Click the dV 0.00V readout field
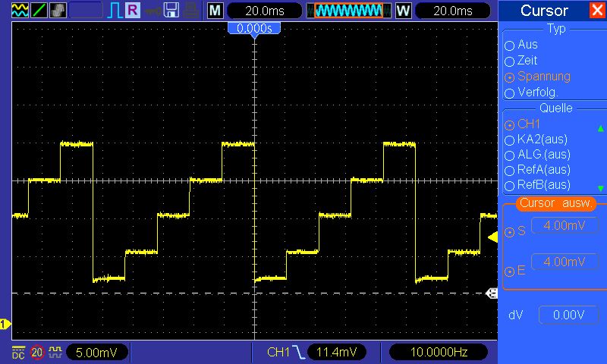The width and height of the screenshot is (607, 364). 568,315
